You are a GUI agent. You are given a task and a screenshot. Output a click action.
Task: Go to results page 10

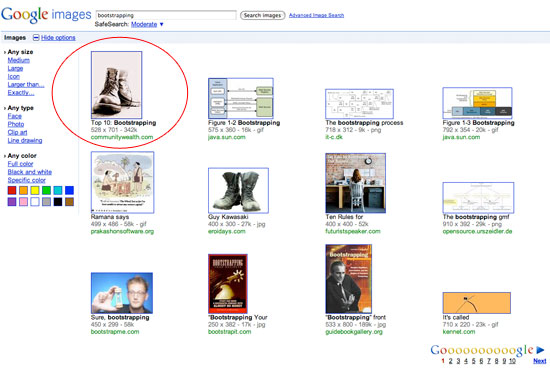click(512, 361)
